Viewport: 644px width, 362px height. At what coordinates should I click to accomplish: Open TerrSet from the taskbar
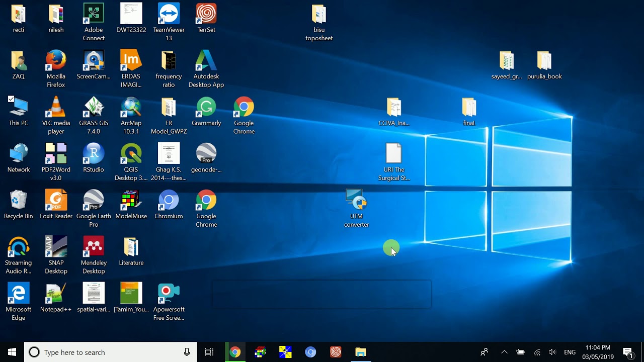click(336, 352)
